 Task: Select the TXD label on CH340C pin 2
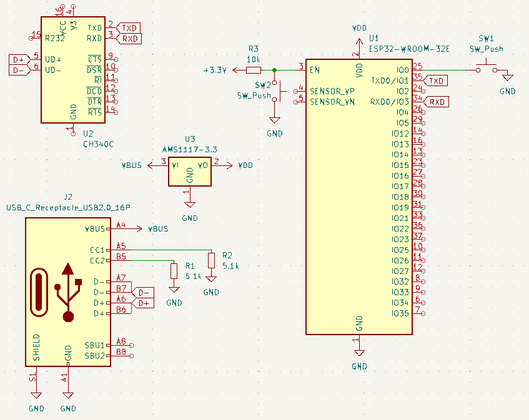click(129, 28)
